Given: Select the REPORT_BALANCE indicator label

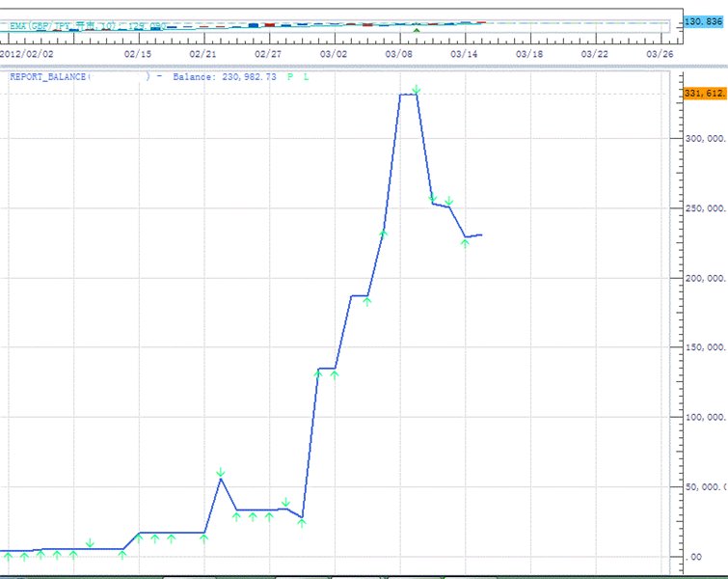Looking at the screenshot, I should (50, 76).
